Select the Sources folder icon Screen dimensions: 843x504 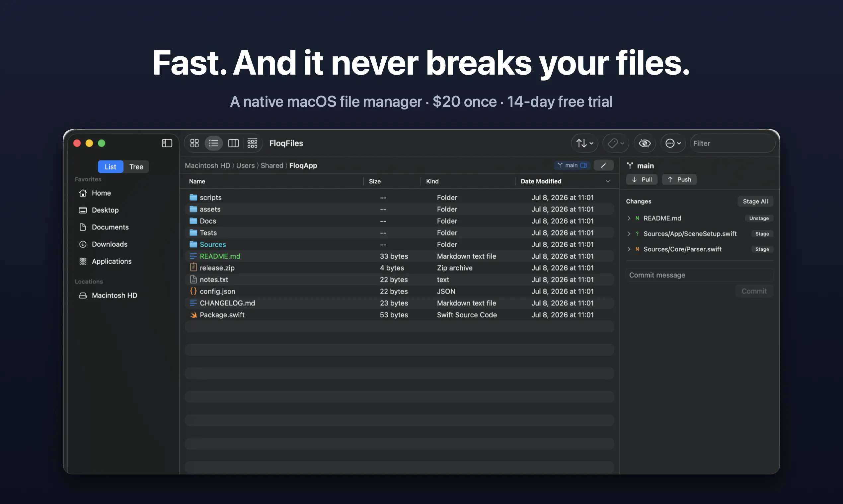click(x=193, y=244)
